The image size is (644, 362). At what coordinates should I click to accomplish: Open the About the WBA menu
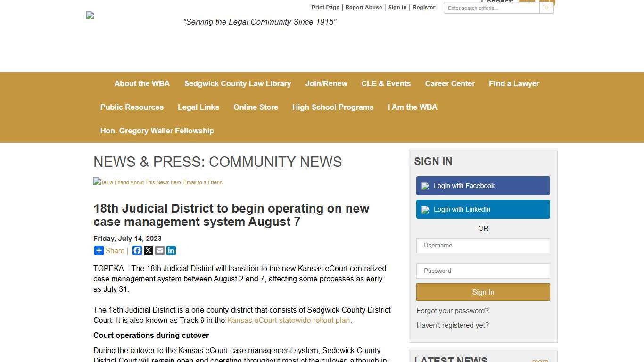[x=142, y=83]
